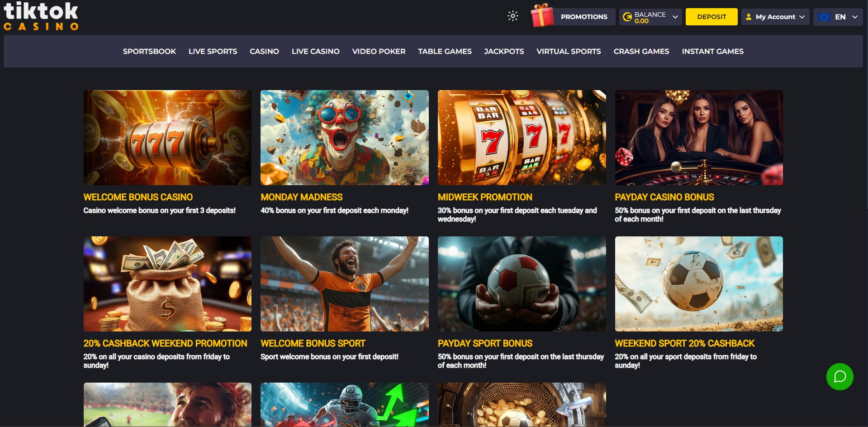Click the euro coin balance icon

pos(627,17)
